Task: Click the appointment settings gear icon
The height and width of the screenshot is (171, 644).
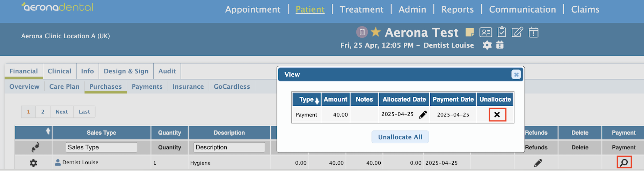Action: (x=487, y=45)
